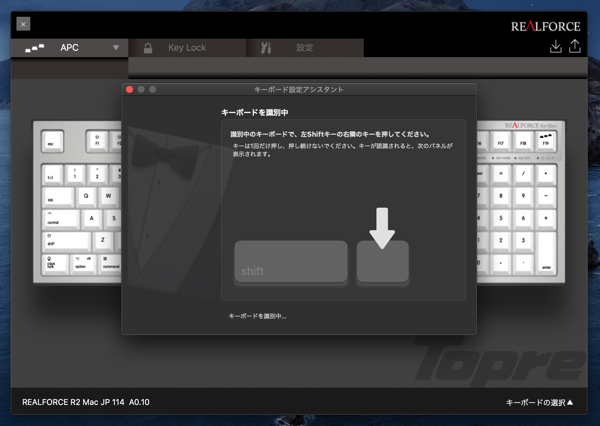Close the キーボード設定アシスタント dialog
The width and height of the screenshot is (600, 426).
pos(129,89)
